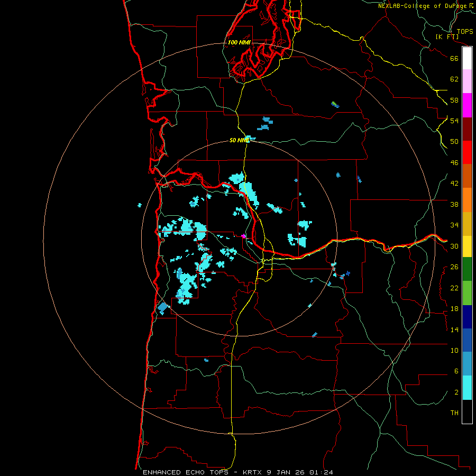476x476 pixels.
Task: Click the 14 legend value
Action: click(454, 329)
